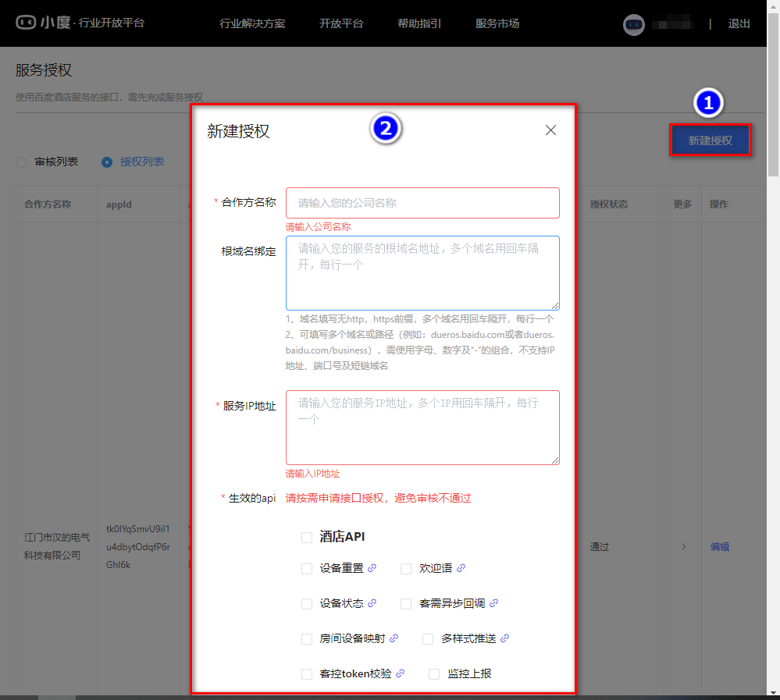
Task: Click into the 服务IP地址 text area
Action: 422,428
